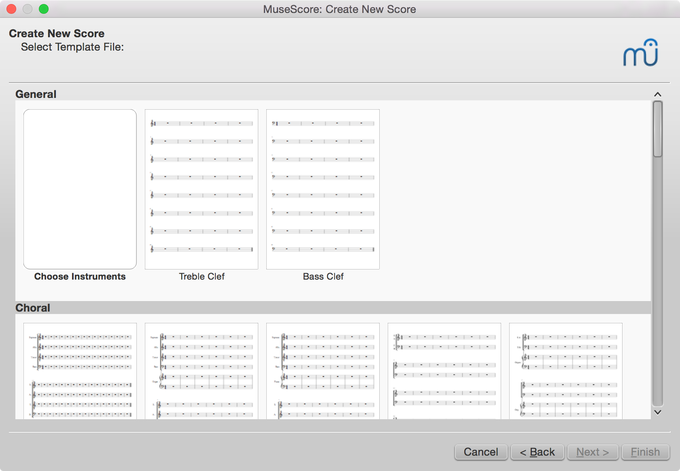Viewport: 680px width, 471px height.
Task: Click the Choose Instruments label
Action: point(80,277)
